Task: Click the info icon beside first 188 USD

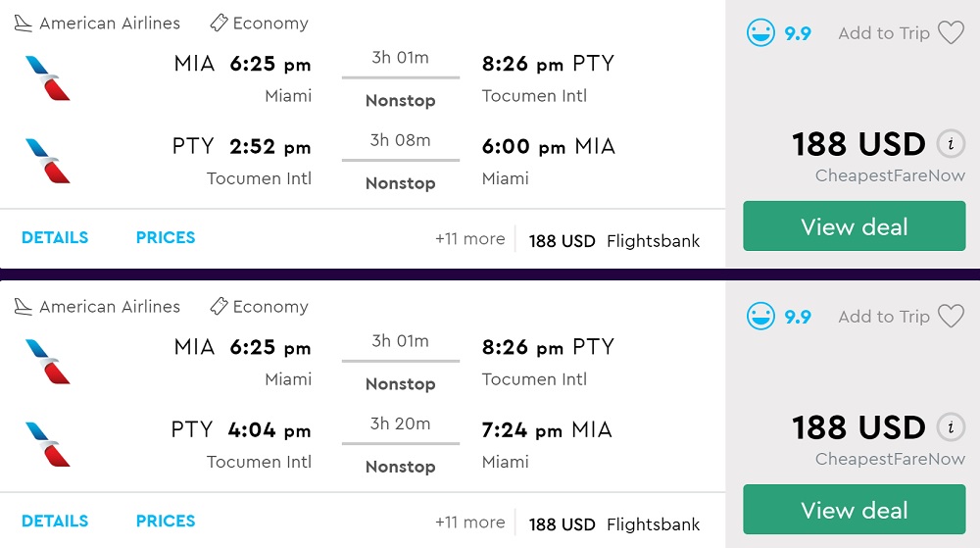Action: pyautogui.click(x=949, y=145)
